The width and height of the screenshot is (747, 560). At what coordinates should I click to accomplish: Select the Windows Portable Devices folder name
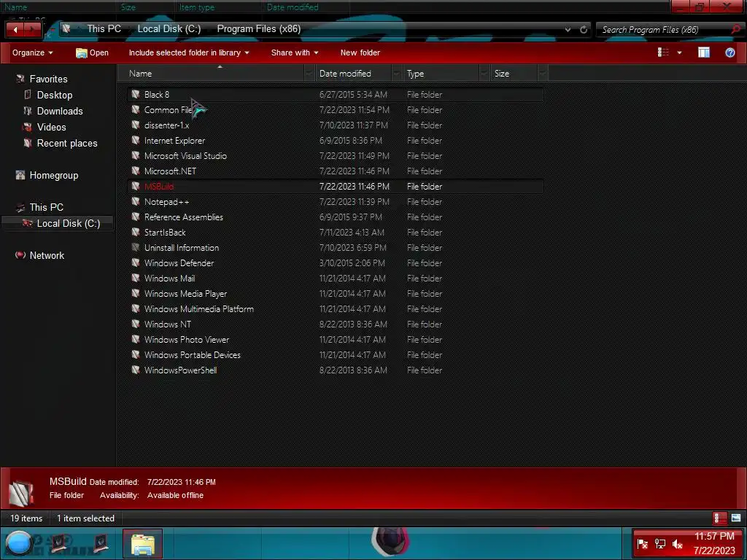[192, 355]
